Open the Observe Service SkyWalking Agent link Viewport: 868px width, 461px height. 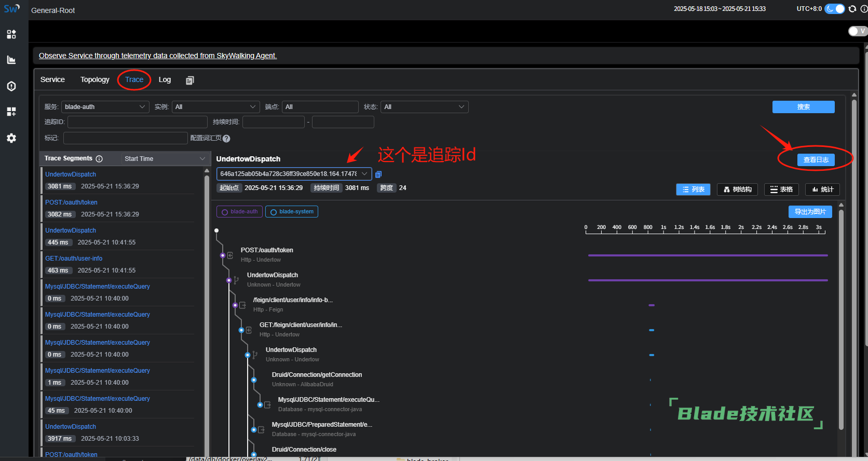pyautogui.click(x=158, y=56)
